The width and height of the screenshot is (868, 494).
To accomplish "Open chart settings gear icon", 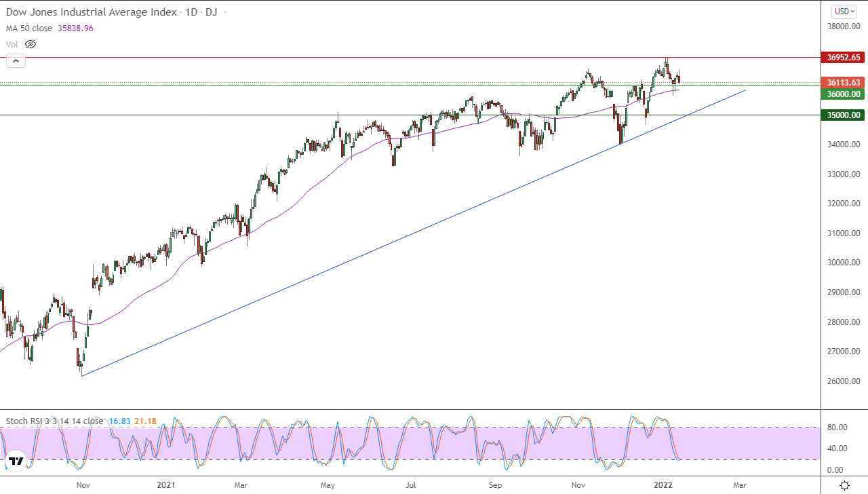I will (844, 485).
